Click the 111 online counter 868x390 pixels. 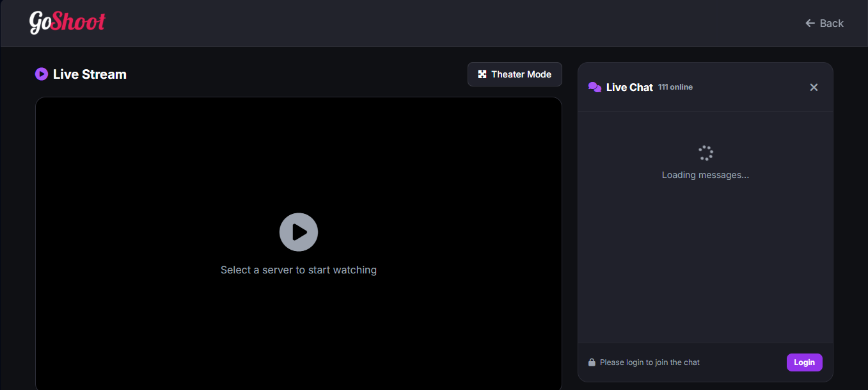pos(675,87)
